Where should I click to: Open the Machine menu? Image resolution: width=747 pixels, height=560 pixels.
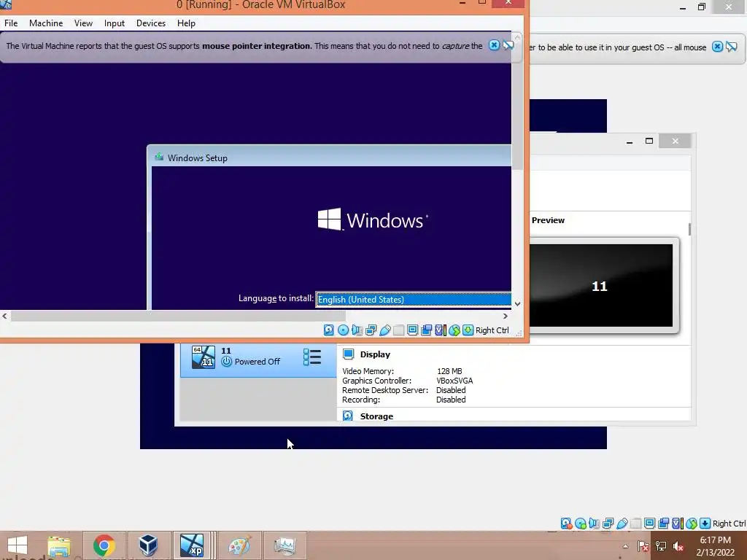(46, 23)
